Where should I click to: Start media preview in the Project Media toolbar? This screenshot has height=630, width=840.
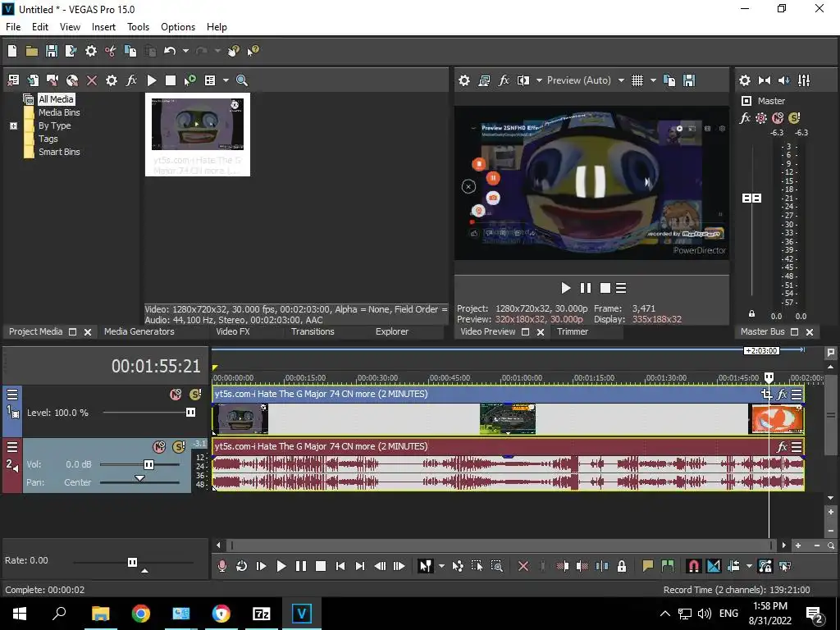[152, 80]
